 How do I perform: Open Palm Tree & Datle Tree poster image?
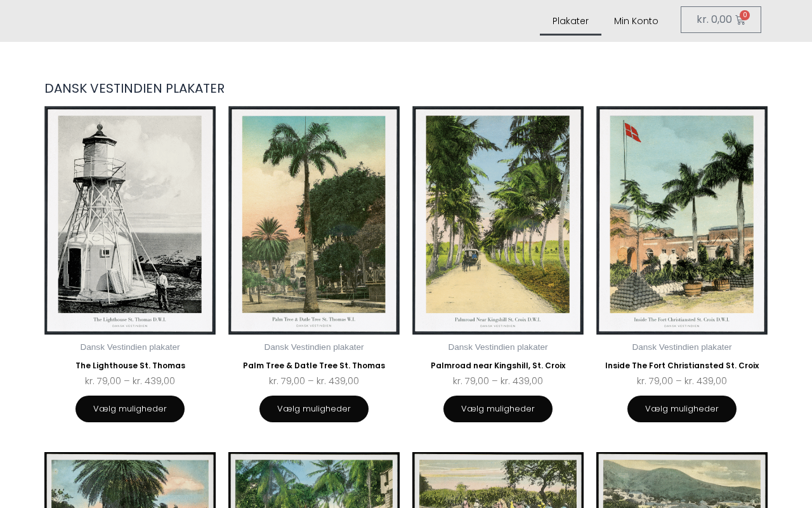click(314, 220)
